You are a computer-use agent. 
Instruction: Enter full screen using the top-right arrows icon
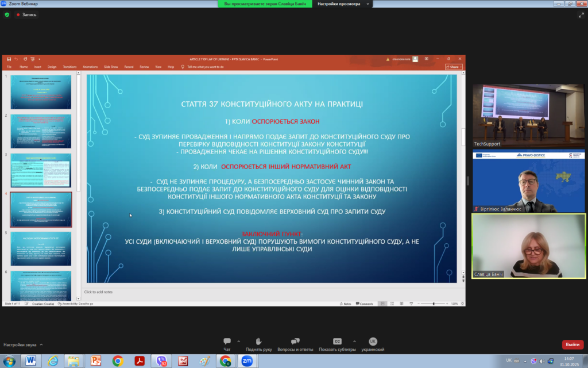point(581,15)
